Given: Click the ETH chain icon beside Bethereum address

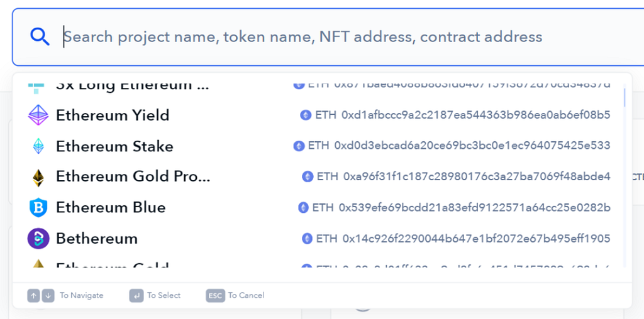Looking at the screenshot, I should 307,239.
